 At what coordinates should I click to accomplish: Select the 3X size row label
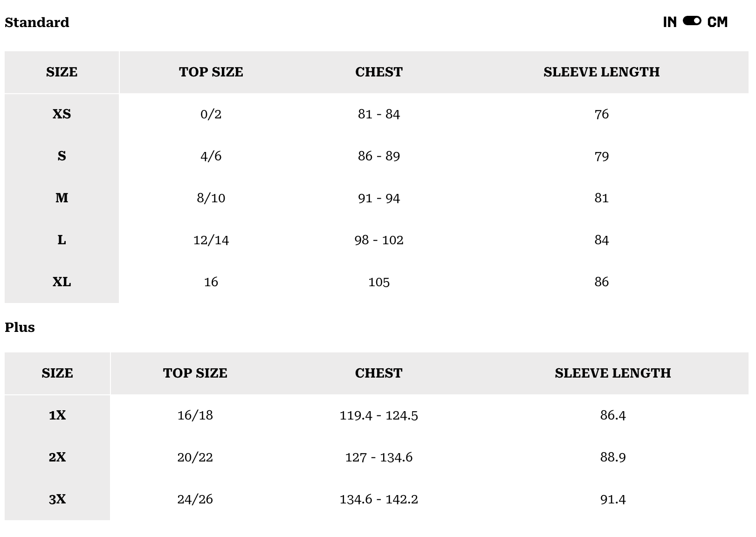[57, 499]
